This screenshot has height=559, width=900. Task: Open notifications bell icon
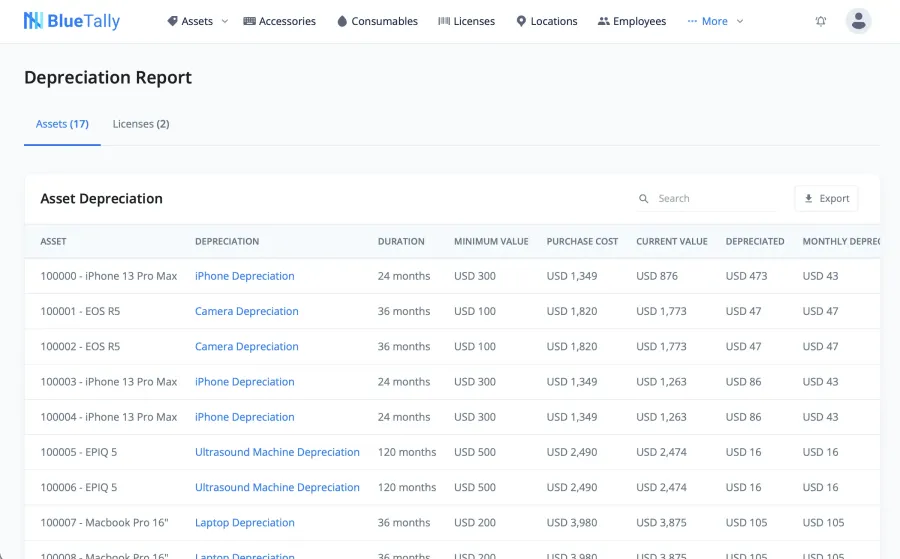(x=821, y=21)
